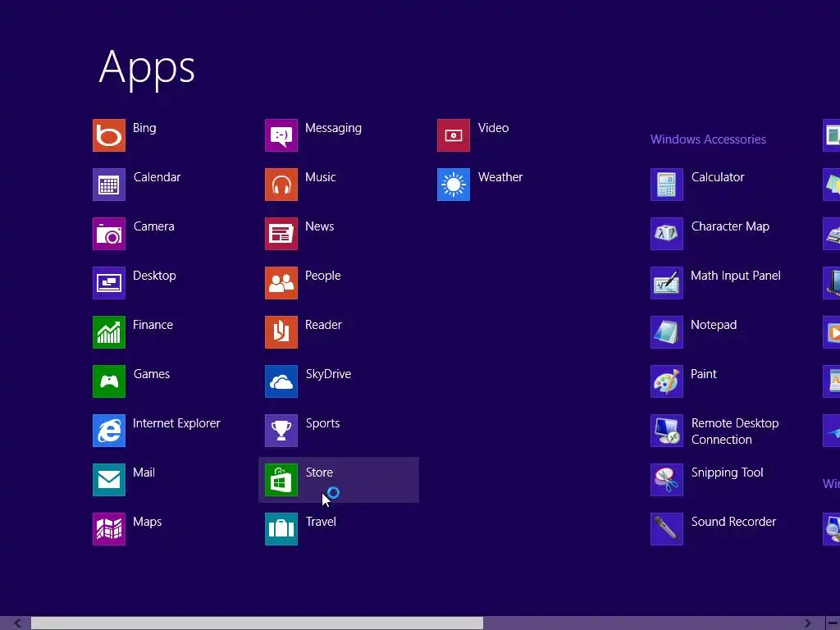The image size is (840, 630).
Task: Click the "Snipping Tool" text
Action: coord(727,473)
